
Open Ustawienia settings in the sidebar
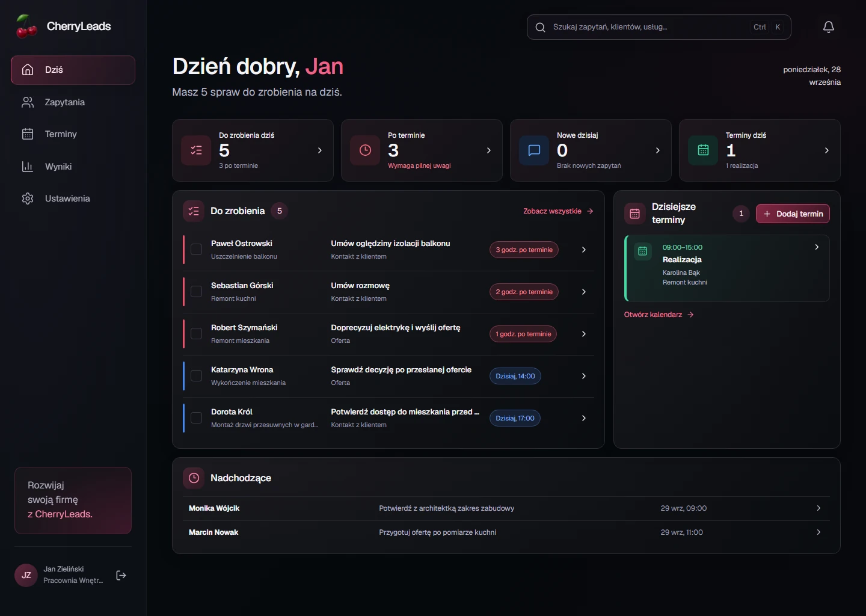tap(73, 199)
